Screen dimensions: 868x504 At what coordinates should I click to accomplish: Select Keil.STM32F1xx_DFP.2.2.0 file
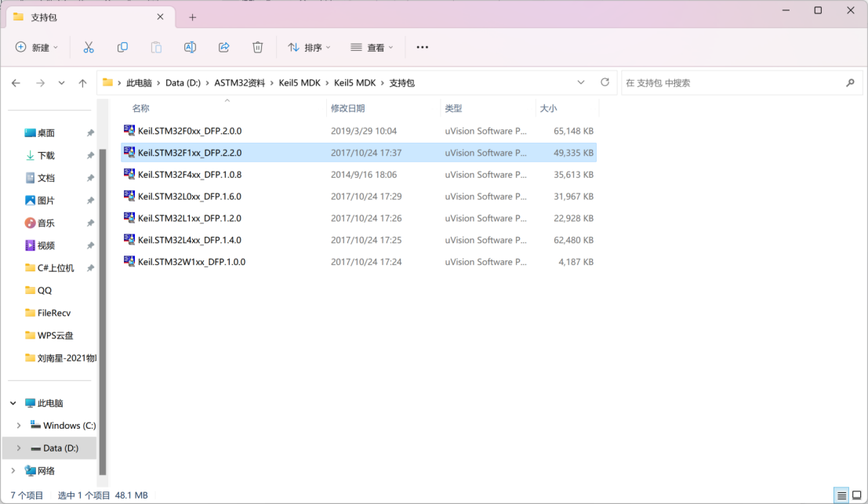[x=358, y=153]
